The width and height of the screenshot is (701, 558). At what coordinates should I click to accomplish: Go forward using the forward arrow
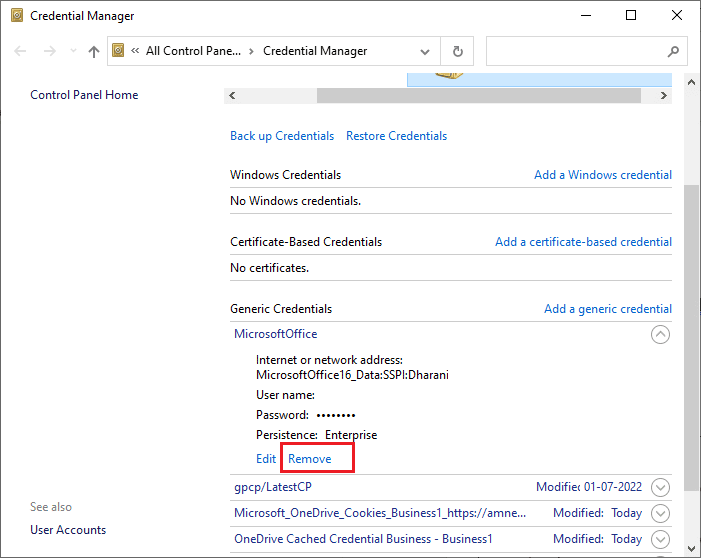tap(50, 51)
